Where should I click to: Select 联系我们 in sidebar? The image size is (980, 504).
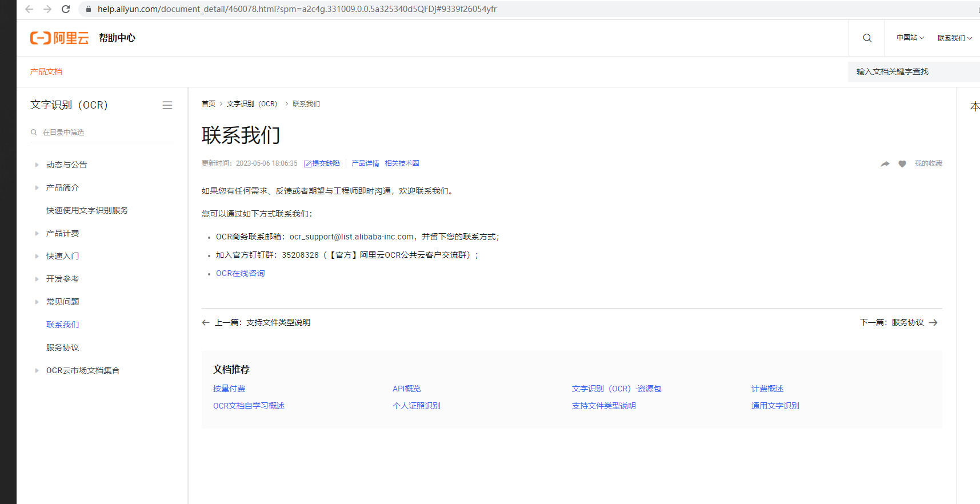pyautogui.click(x=63, y=325)
